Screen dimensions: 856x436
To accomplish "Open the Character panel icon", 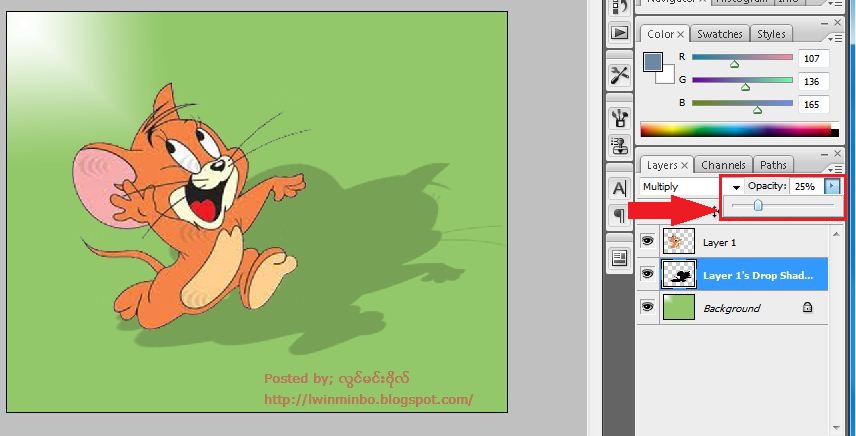I will pyautogui.click(x=620, y=188).
